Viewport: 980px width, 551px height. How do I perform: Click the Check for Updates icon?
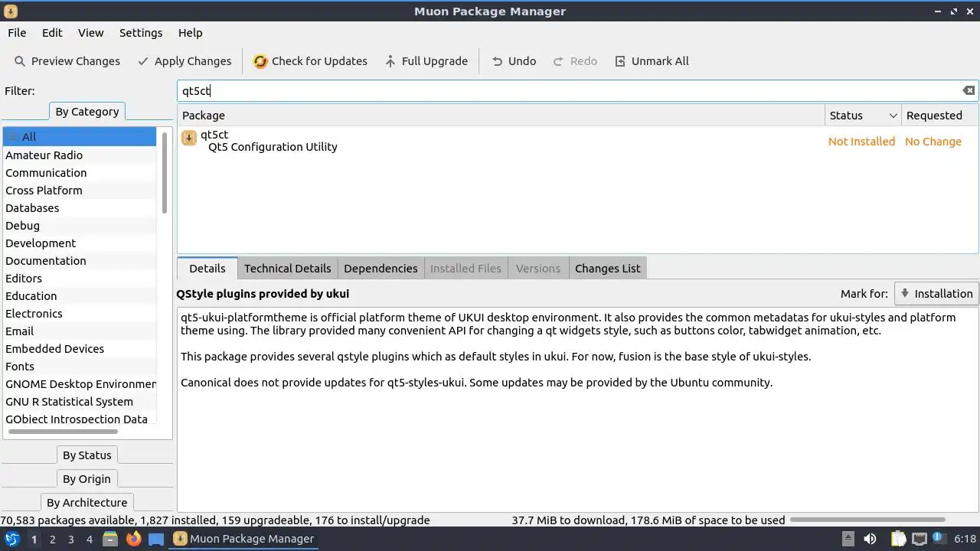point(260,61)
